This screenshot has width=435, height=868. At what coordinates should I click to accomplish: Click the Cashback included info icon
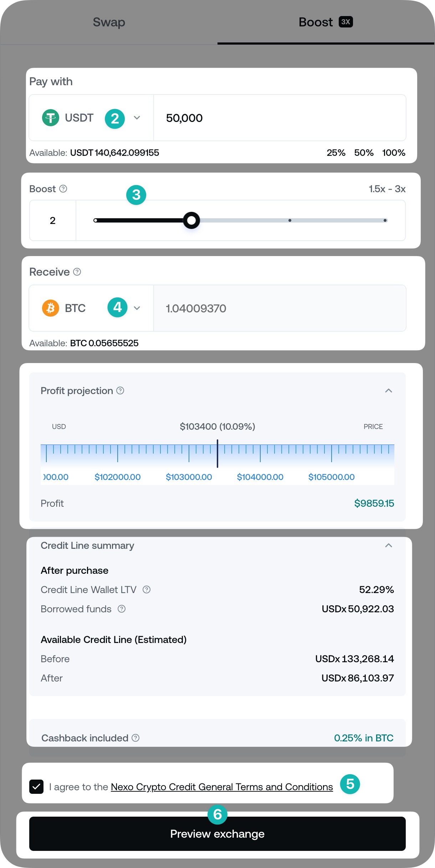point(135,738)
